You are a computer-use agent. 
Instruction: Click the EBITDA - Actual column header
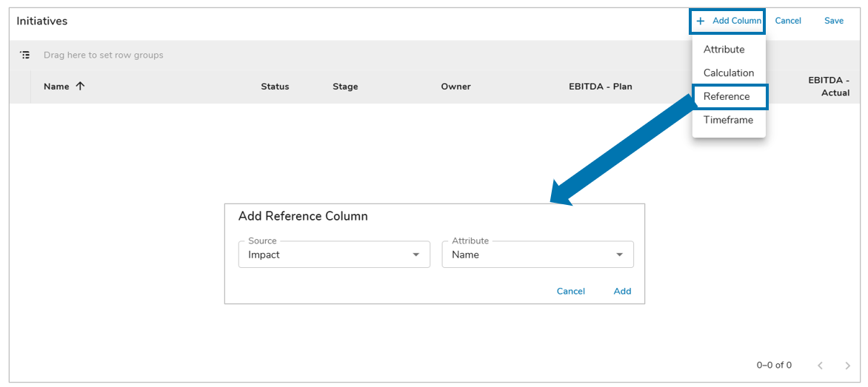click(x=828, y=87)
